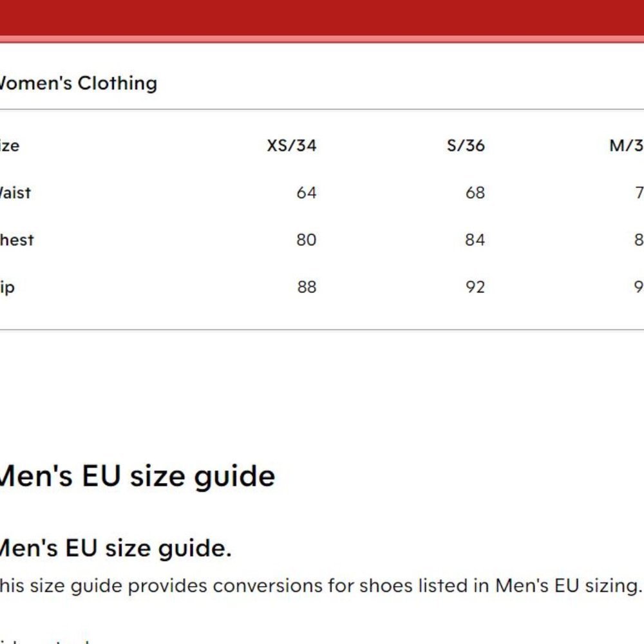
Task: Select the Women's Clothing table title
Action: 78,83
